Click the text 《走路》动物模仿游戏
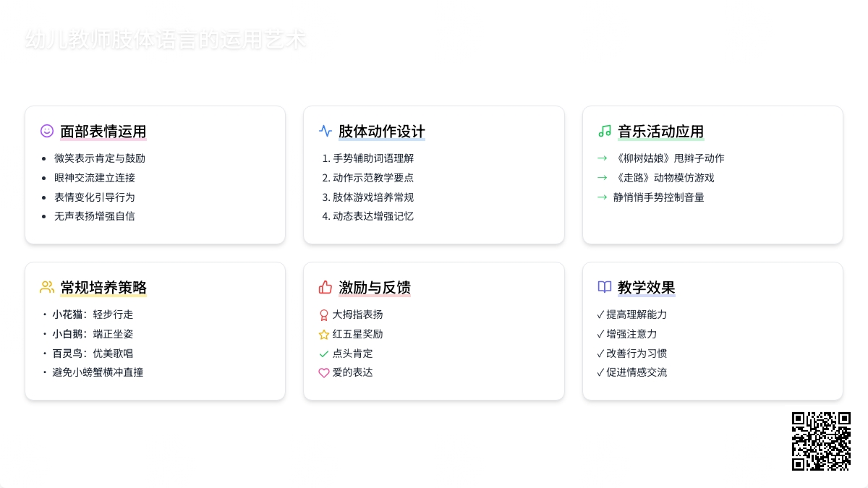Viewport: 868px width, 488px height. (664, 178)
